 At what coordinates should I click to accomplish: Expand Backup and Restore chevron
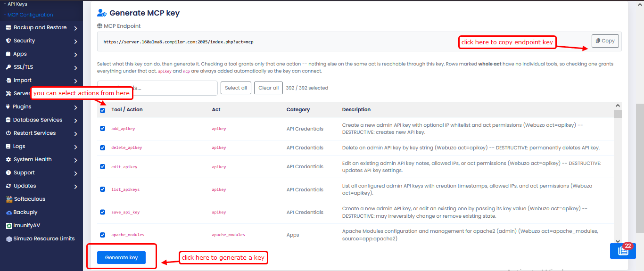pos(76,28)
